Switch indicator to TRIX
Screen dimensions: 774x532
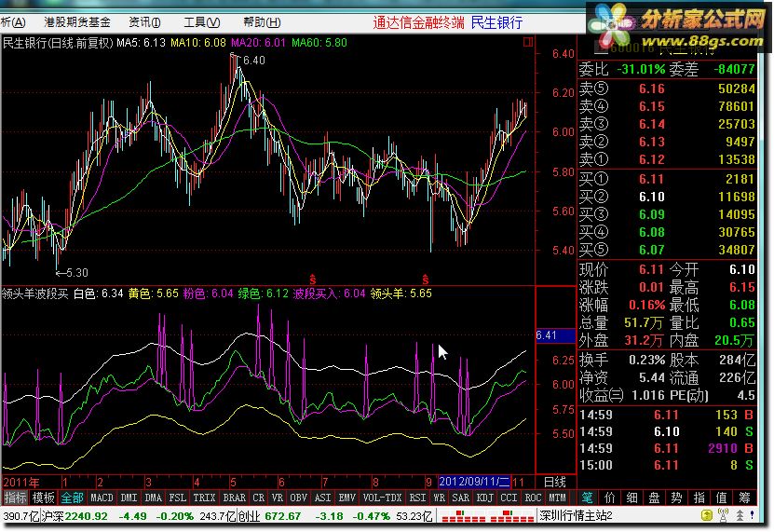tap(204, 498)
